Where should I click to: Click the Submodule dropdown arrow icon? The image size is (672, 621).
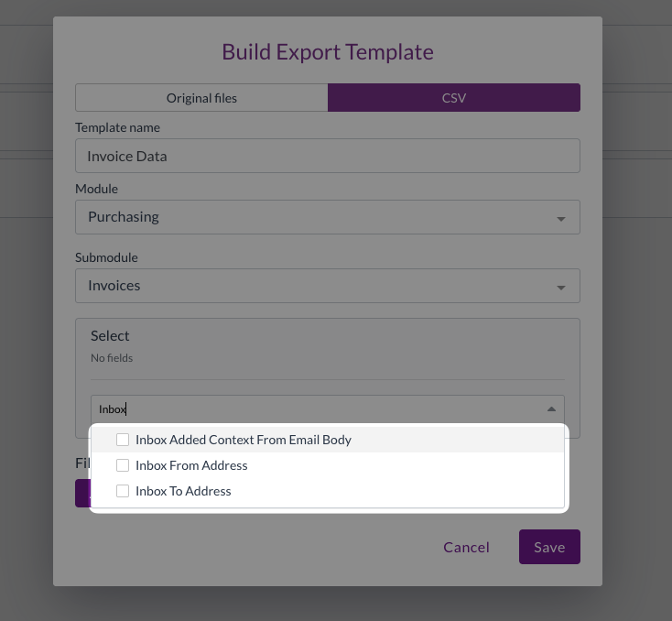click(x=560, y=288)
